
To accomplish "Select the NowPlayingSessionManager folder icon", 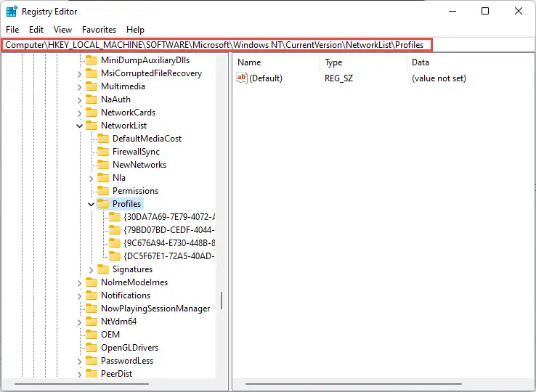I will 92,309.
